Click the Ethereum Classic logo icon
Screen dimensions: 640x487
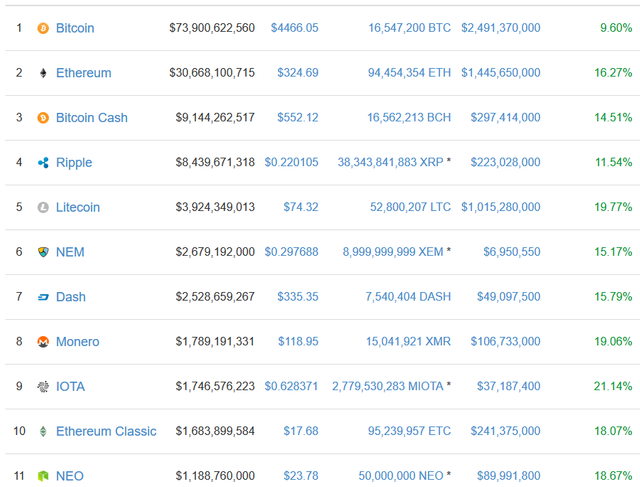coord(43,431)
